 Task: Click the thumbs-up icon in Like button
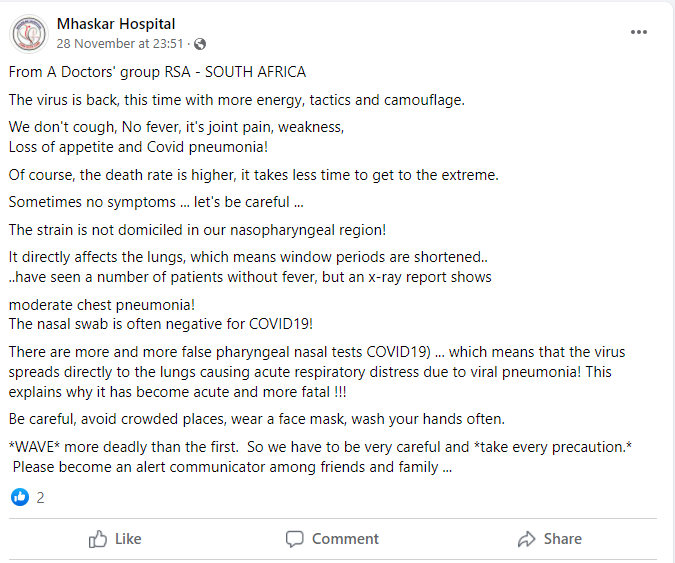click(x=98, y=539)
